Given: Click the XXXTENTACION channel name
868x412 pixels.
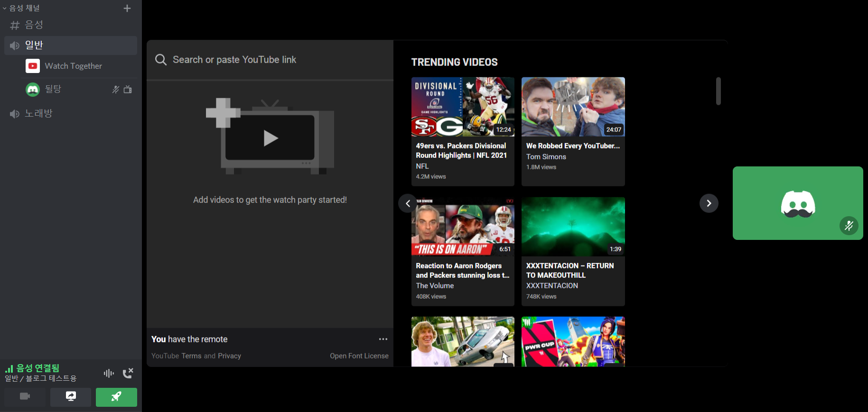Looking at the screenshot, I should coord(552,285).
